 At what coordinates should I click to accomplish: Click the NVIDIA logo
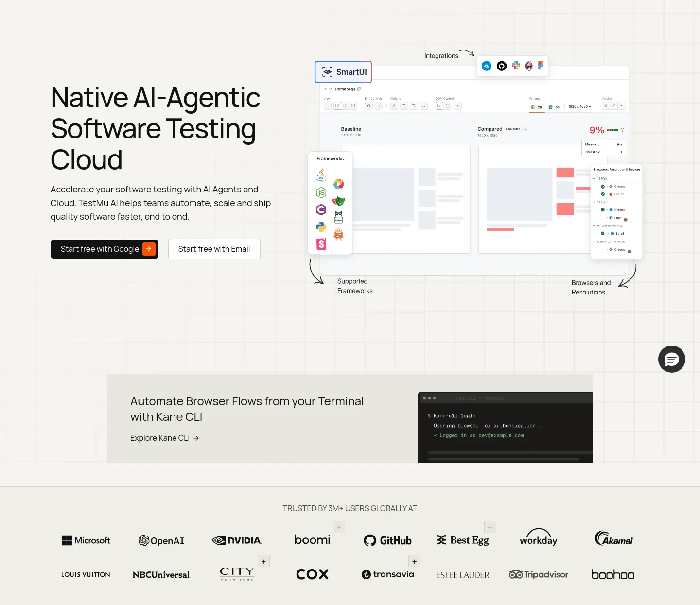point(237,540)
